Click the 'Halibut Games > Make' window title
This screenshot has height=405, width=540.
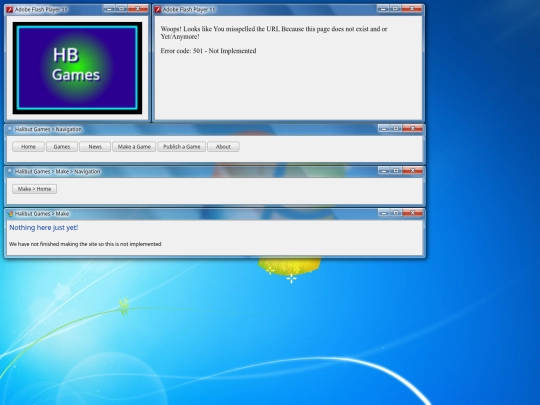point(42,214)
